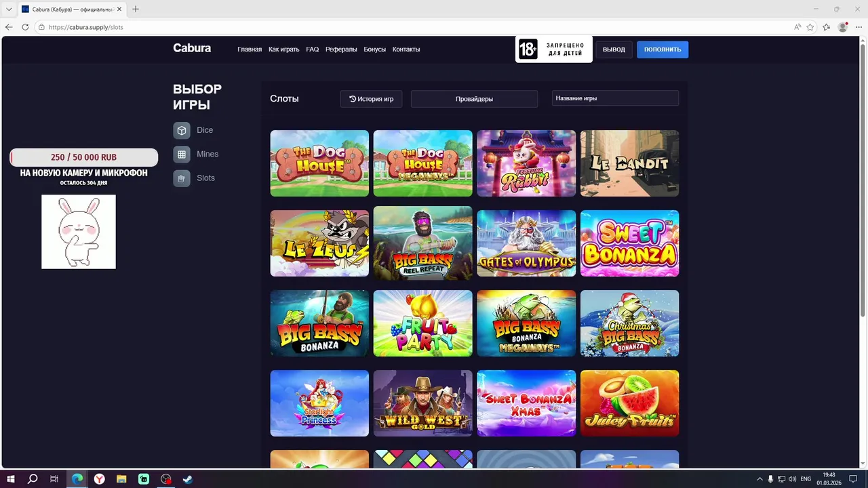Screen dimensions: 868x488
Task: Open Windows Start menu
Action: pos(11,479)
